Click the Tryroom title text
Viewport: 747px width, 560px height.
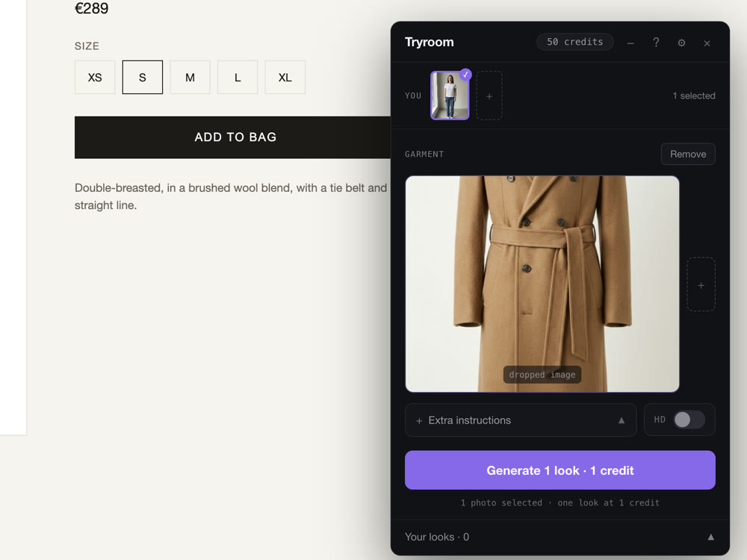tap(430, 42)
